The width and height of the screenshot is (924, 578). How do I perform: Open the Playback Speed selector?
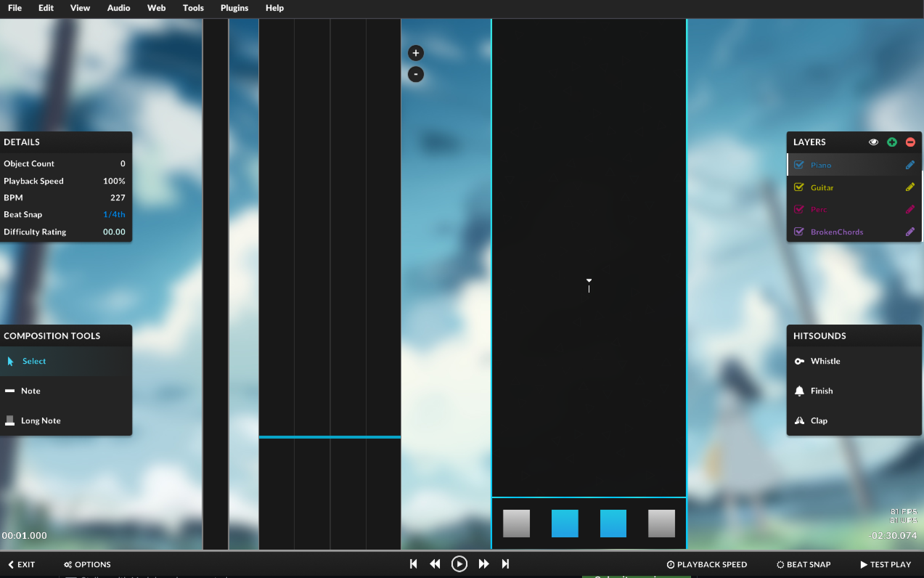click(707, 564)
